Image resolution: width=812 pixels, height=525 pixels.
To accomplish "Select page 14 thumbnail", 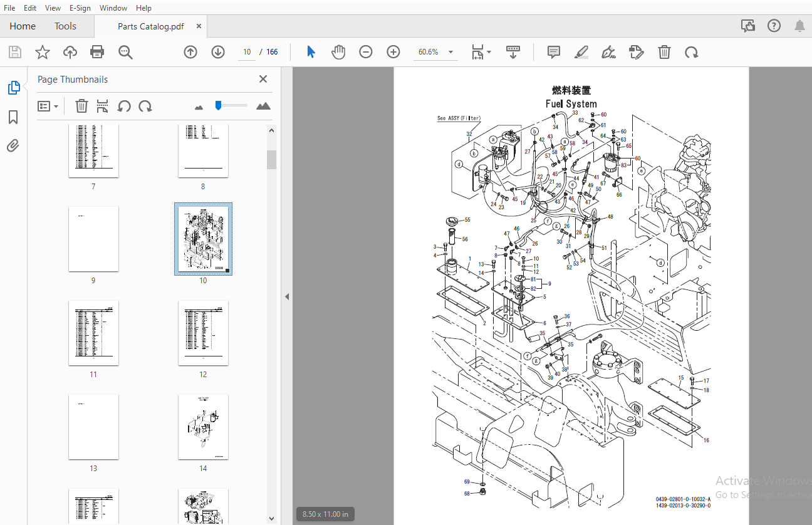I will (x=203, y=427).
